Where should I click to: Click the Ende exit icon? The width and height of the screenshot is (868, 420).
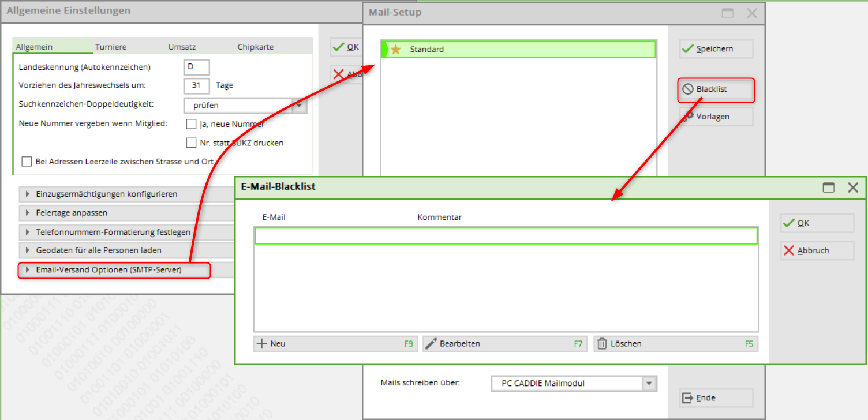(x=687, y=398)
